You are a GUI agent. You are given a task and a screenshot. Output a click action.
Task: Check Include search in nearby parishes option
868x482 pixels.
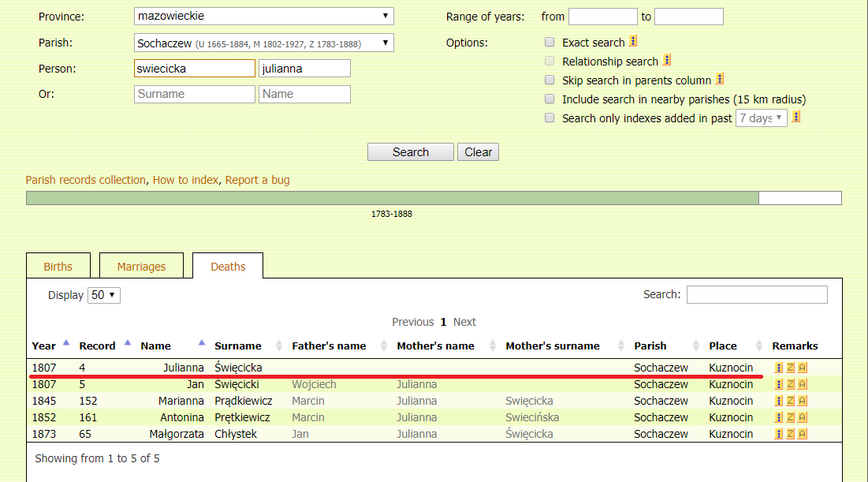point(549,99)
